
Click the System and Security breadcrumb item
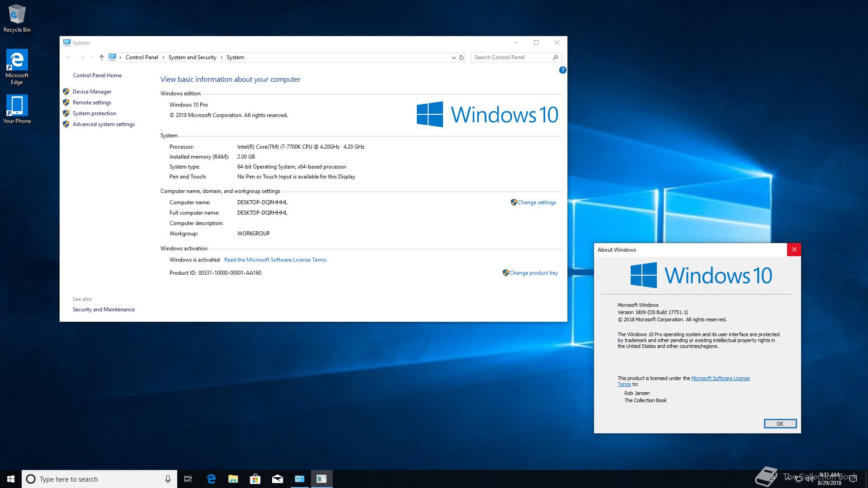(192, 57)
